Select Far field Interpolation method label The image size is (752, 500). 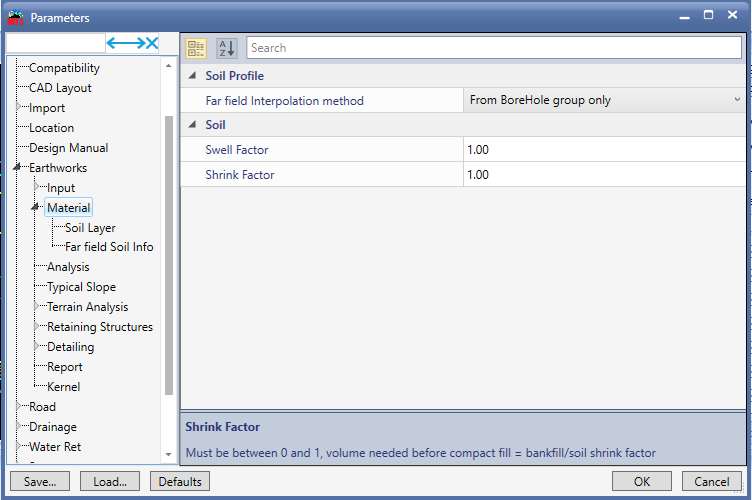coord(284,101)
